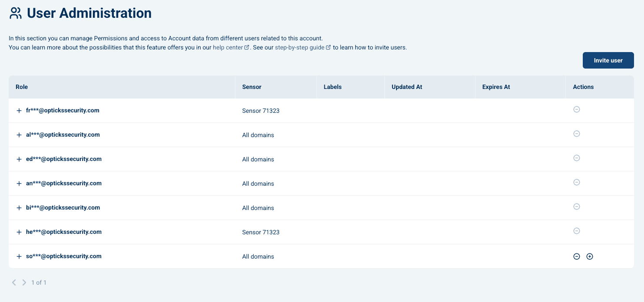Click remove icon for an***@optickssecurity.com
The width and height of the screenshot is (644, 302).
point(577,182)
